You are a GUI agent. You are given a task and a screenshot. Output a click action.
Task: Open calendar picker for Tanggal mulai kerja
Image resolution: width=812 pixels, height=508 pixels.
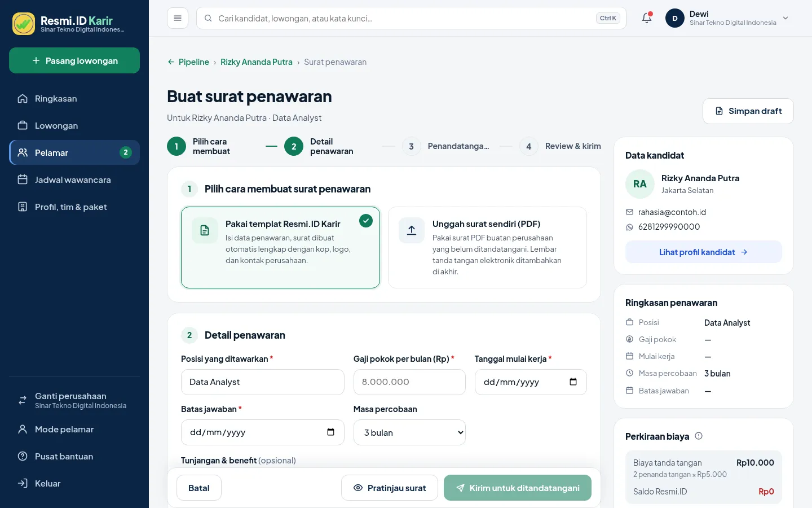pyautogui.click(x=573, y=382)
